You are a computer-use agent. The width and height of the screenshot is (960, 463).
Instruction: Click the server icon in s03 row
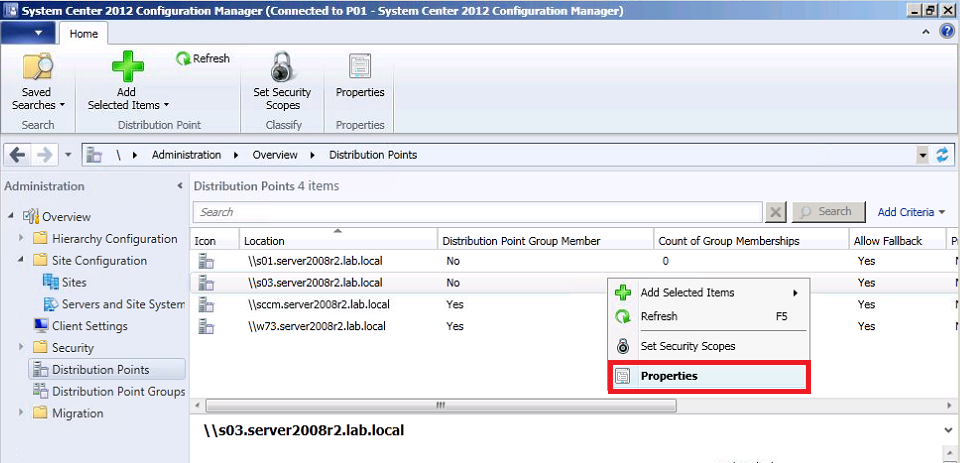[x=206, y=282]
